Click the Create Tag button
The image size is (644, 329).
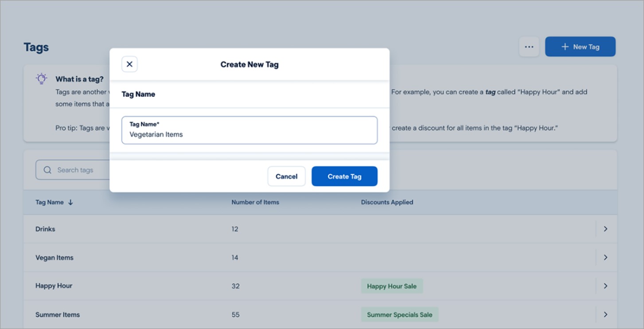click(x=344, y=176)
